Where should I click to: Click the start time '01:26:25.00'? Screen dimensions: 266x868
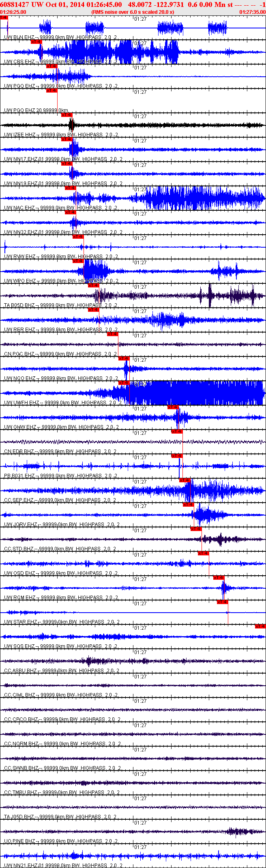pyautogui.click(x=13, y=12)
